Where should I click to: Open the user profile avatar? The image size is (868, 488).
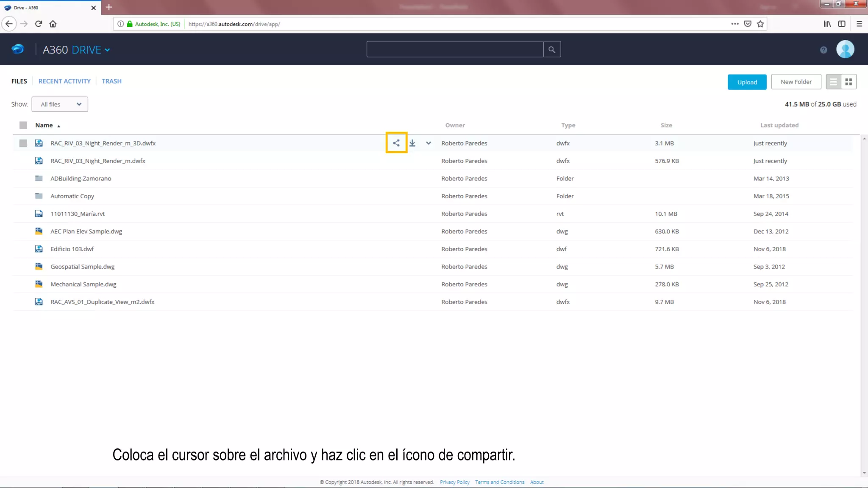tap(845, 50)
